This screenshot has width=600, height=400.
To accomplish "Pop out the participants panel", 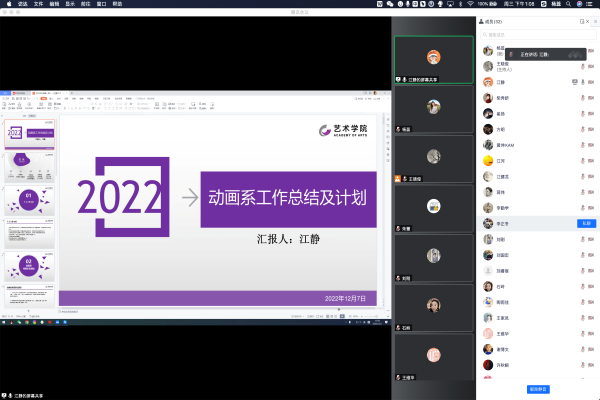I will (x=581, y=20).
